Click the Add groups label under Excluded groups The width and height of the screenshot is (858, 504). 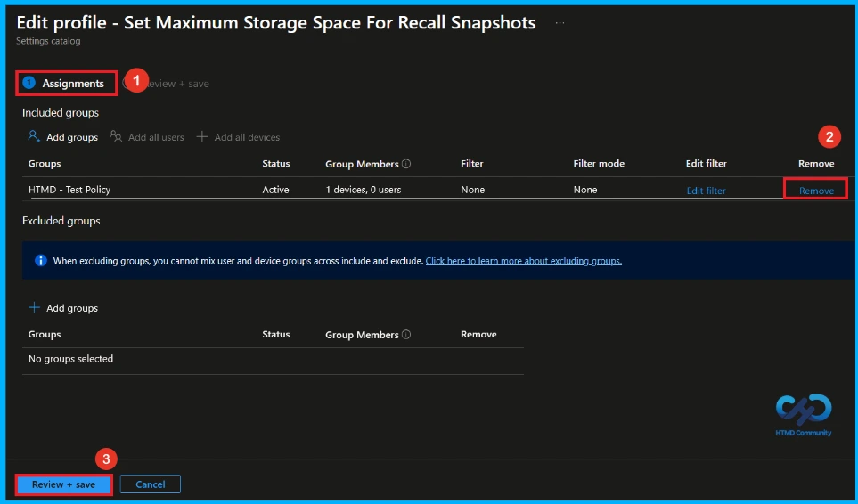(x=72, y=308)
